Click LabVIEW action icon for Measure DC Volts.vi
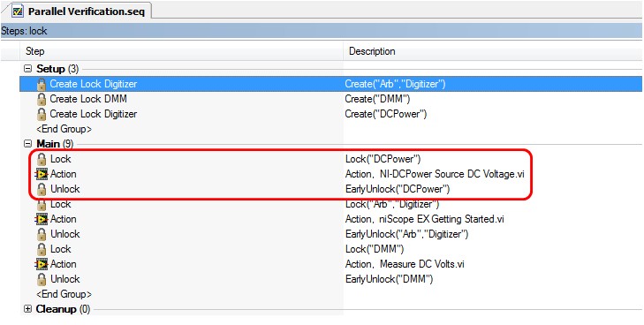This screenshot has height=325, width=644. click(x=42, y=265)
